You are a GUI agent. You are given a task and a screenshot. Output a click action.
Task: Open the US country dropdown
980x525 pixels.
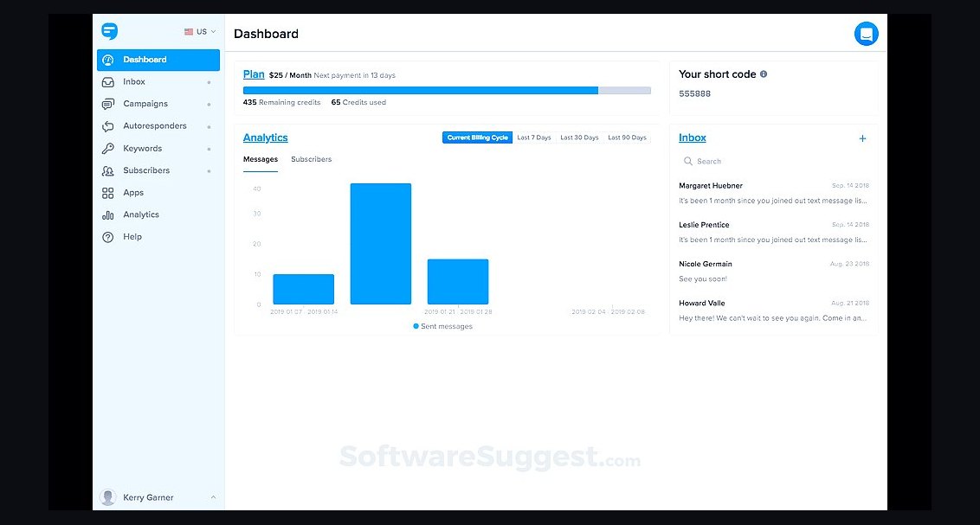point(200,32)
